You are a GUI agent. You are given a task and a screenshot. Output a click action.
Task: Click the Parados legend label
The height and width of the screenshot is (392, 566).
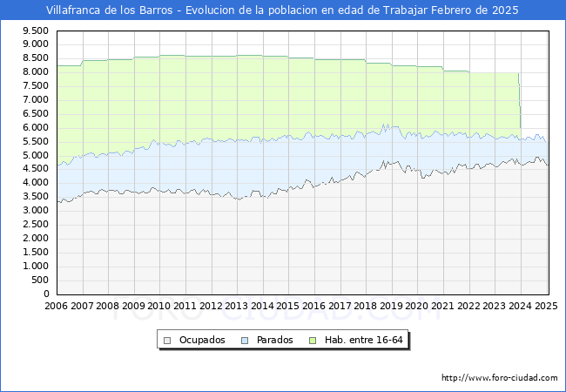pyautogui.click(x=274, y=340)
